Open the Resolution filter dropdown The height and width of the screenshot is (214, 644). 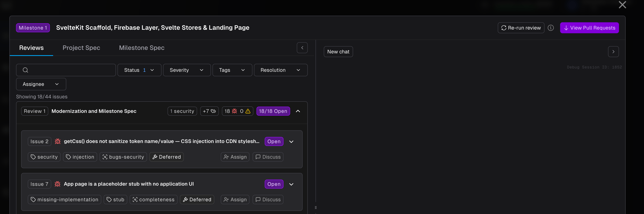281,70
